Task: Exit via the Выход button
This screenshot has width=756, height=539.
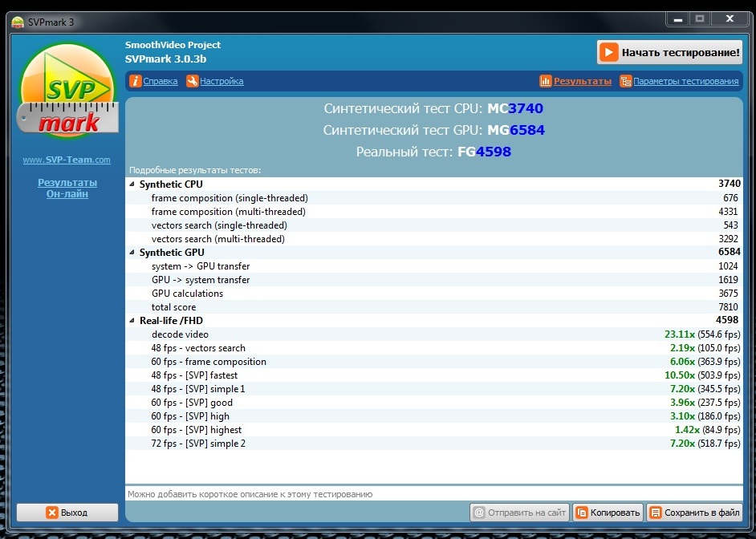Action: [x=67, y=512]
